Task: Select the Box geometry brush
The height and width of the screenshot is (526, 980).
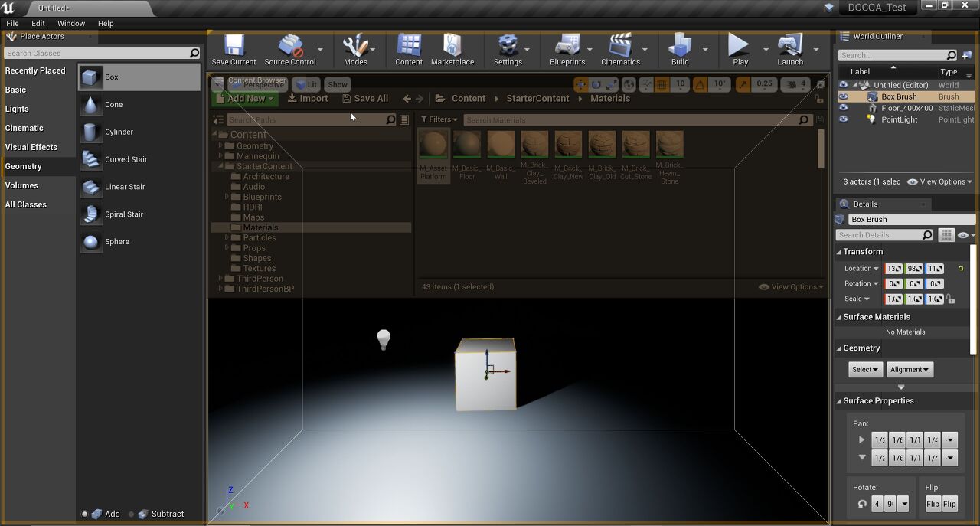Action: (x=139, y=77)
